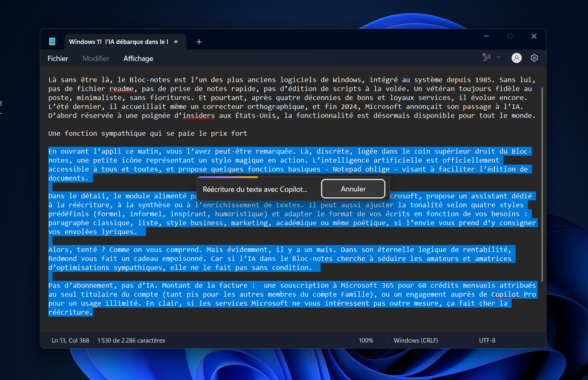The height and width of the screenshot is (380, 588).
Task: Click the UTF-8 encoding indicator
Action: (x=487, y=341)
